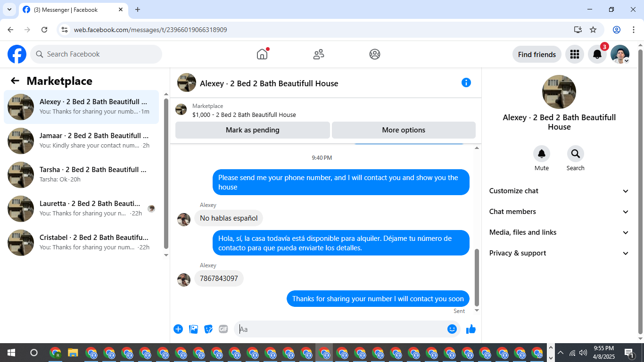View site information icon in address bar
Screen dimensions: 644x362
pos(65,30)
